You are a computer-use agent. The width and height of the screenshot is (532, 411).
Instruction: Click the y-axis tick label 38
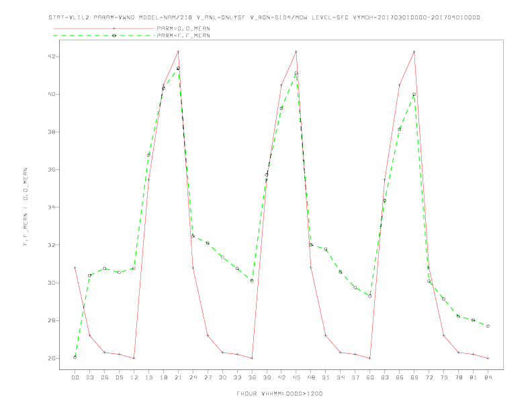click(51, 132)
